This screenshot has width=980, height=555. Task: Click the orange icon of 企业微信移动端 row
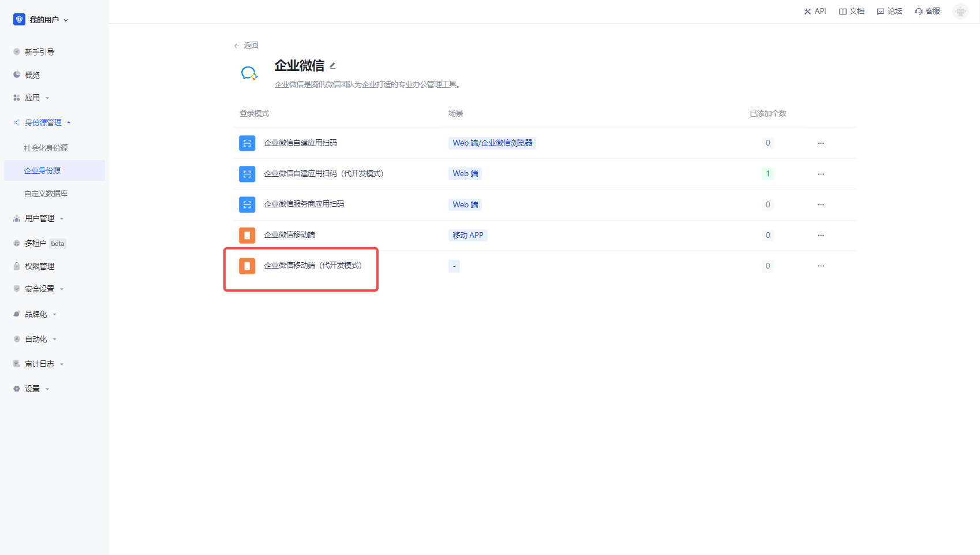247,235
